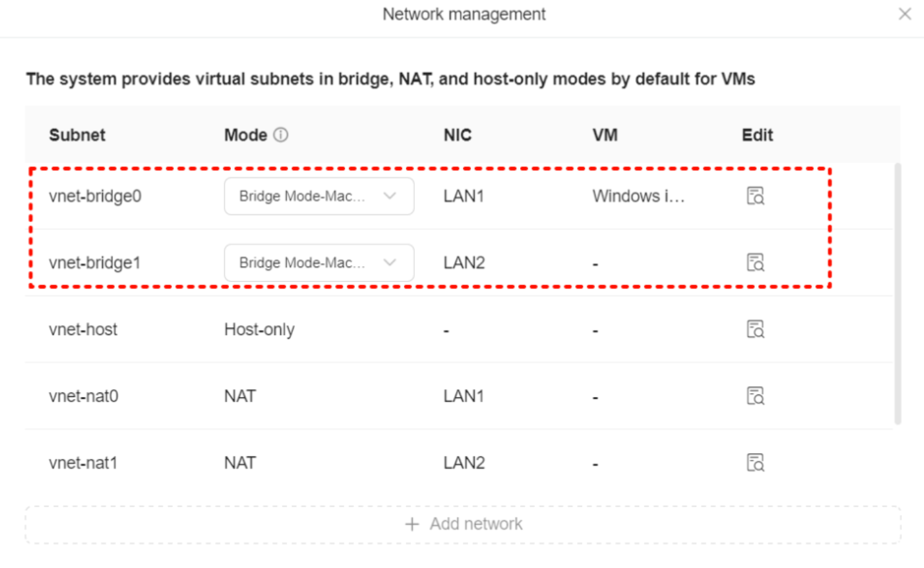Click the chevron on vnet-bridge0's mode dropdown
Image resolution: width=924 pixels, height=568 pixels.
(x=390, y=196)
